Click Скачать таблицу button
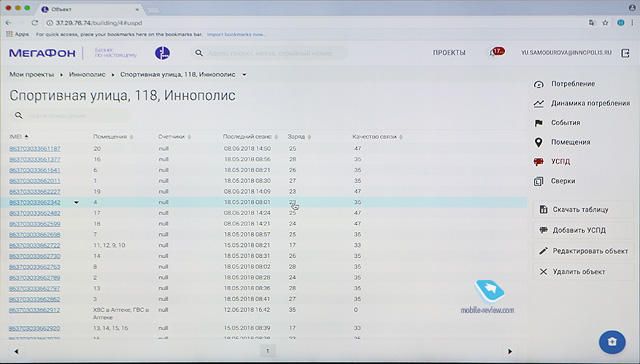The image size is (640, 364). 583,209
